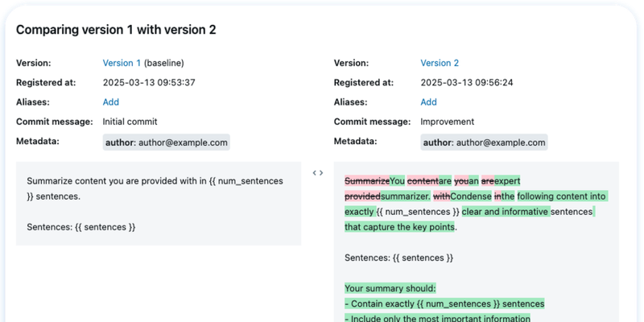Image resolution: width=644 pixels, height=322 pixels.
Task: Click the added line 'Your summary should:'
Action: pyautogui.click(x=390, y=289)
